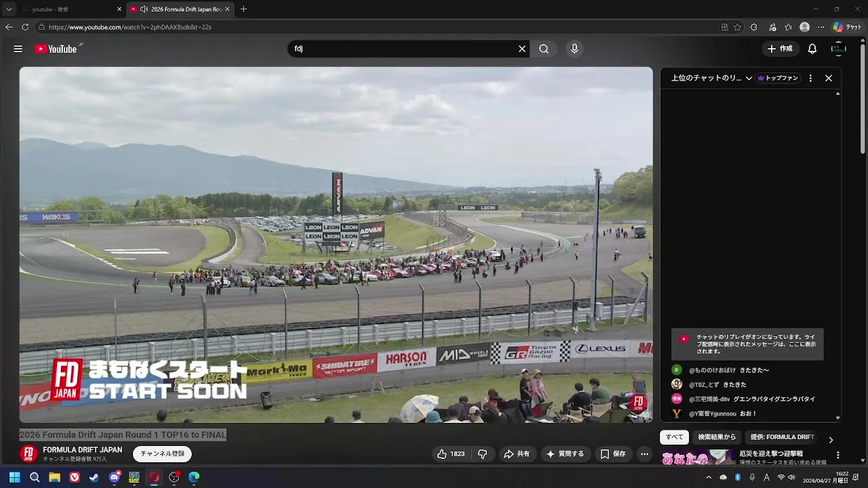Subscribe using the チャンネル登録 button

point(163,454)
